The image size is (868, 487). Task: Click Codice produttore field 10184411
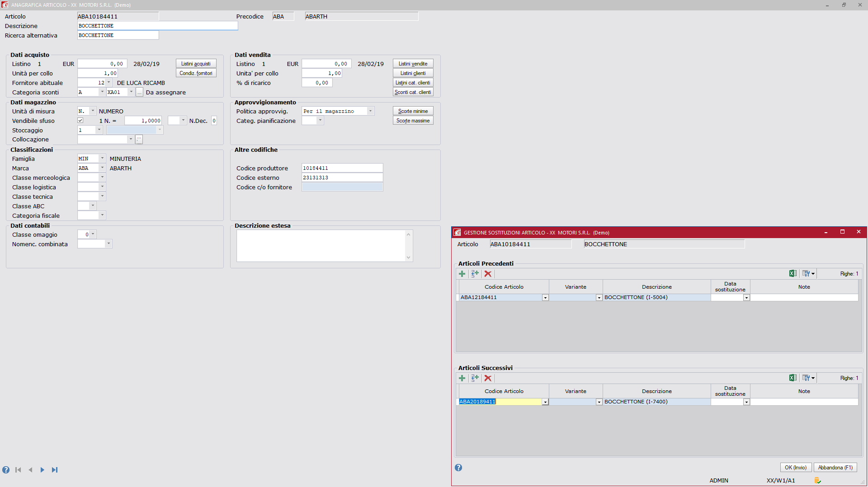(342, 168)
